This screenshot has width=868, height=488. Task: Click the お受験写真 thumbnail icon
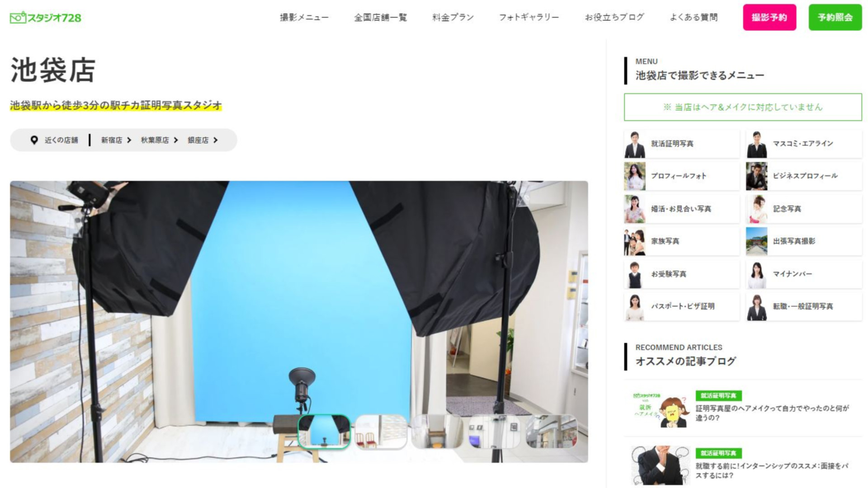[635, 274]
